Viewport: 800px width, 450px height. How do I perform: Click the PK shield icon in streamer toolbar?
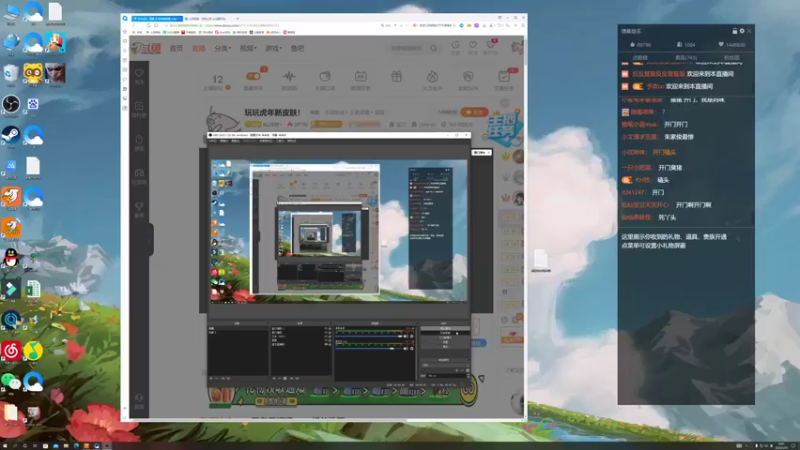tap(468, 77)
